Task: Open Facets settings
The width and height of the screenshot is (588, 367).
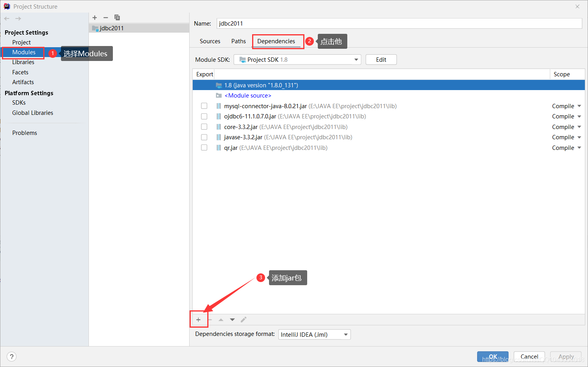Action: point(20,72)
